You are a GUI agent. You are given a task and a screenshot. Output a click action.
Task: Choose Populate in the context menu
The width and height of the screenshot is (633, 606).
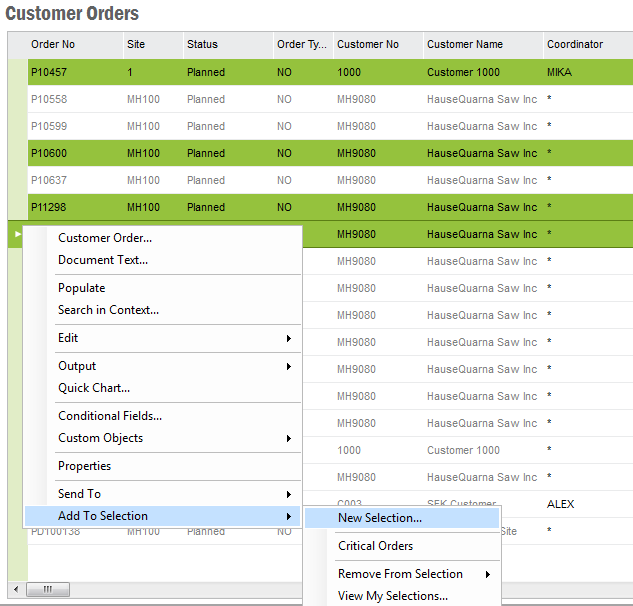pos(82,288)
